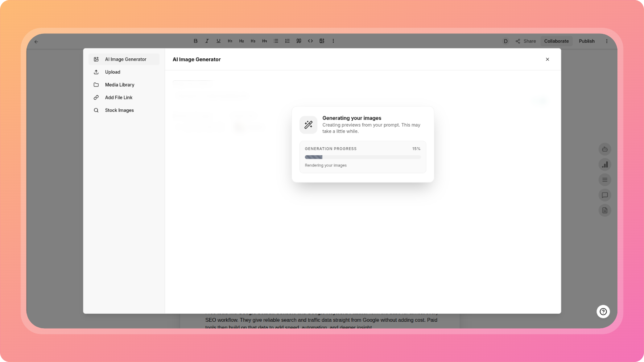The image size is (644, 362).
Task: Open the help question mark button
Action: [603, 311]
